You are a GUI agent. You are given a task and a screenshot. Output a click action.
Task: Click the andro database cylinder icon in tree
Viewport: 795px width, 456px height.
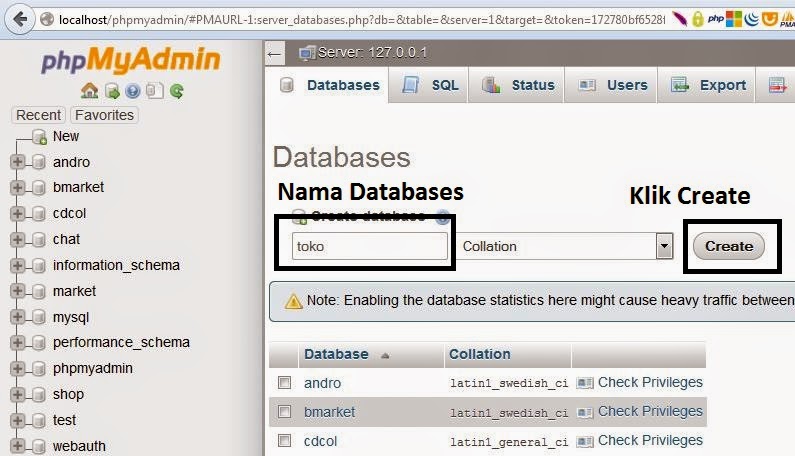tap(39, 162)
